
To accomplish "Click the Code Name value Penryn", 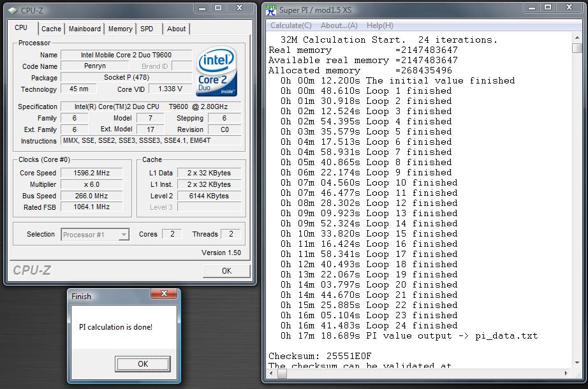I will tap(95, 66).
